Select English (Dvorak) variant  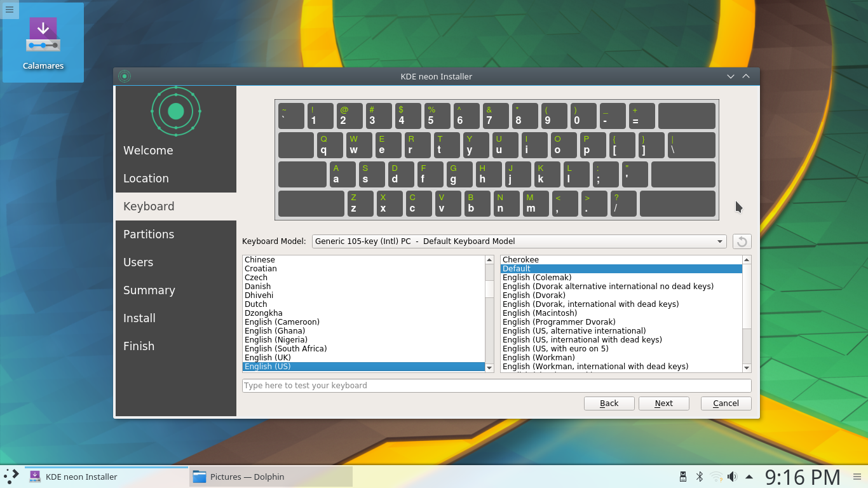621,295
